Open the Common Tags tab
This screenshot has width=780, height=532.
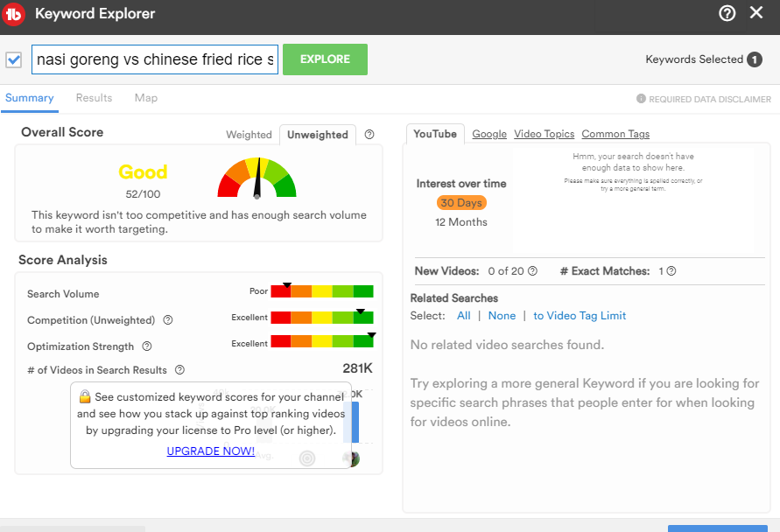coord(615,134)
